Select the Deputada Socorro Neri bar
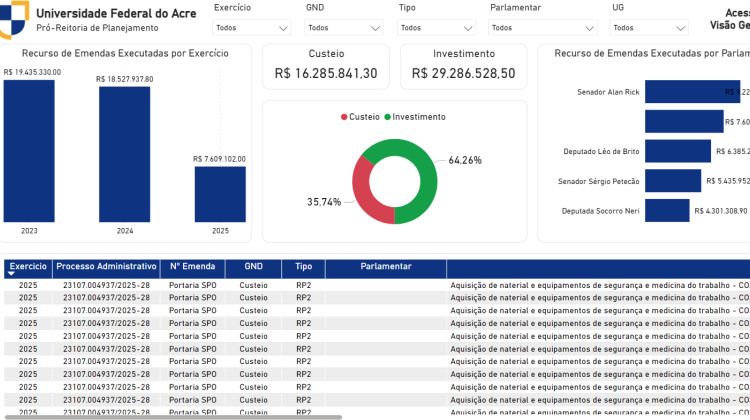 [667, 210]
